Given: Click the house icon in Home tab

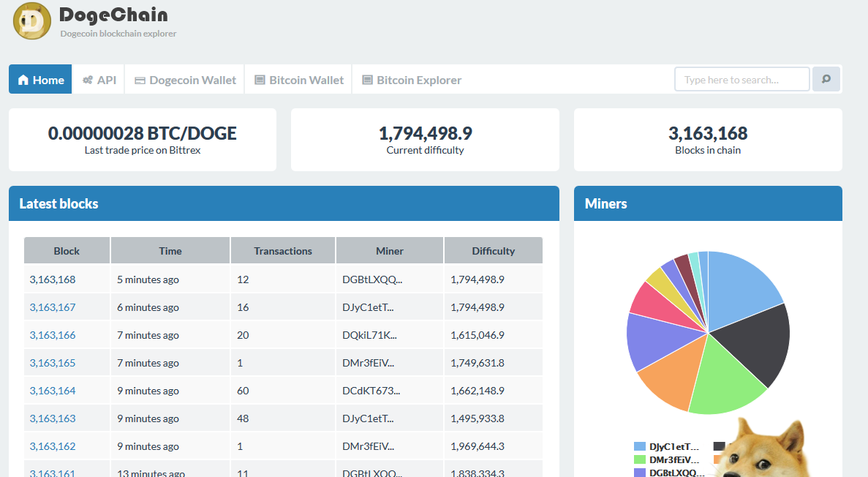Looking at the screenshot, I should click(23, 80).
